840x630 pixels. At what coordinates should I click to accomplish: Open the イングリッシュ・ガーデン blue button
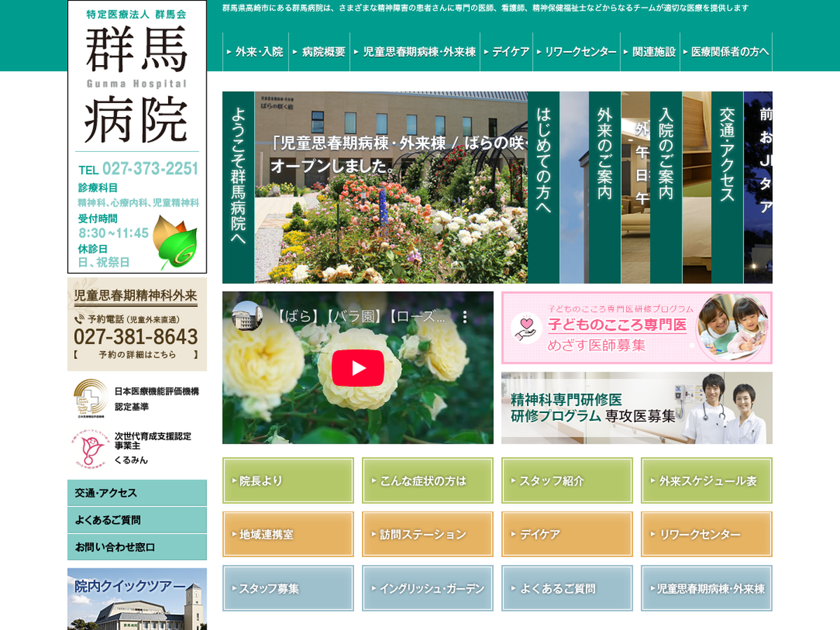[427, 589]
